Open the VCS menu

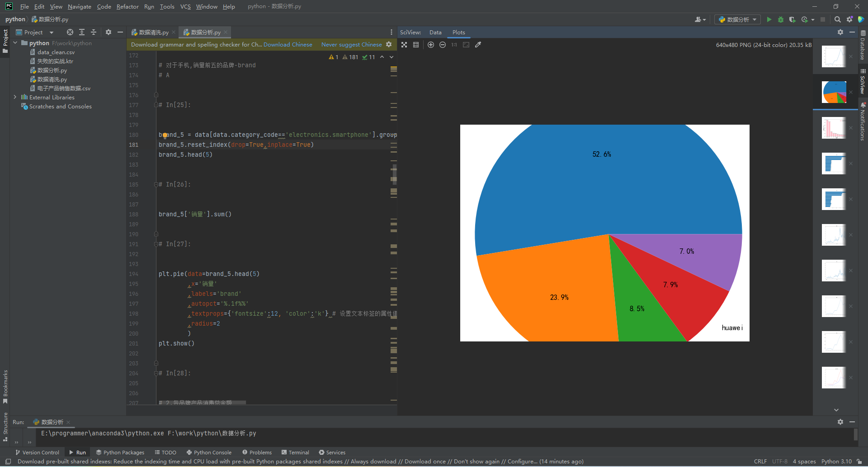pos(185,6)
